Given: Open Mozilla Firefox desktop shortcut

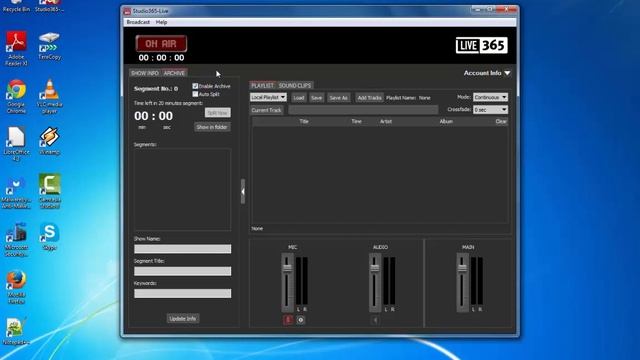Looking at the screenshot, I should click(16, 287).
